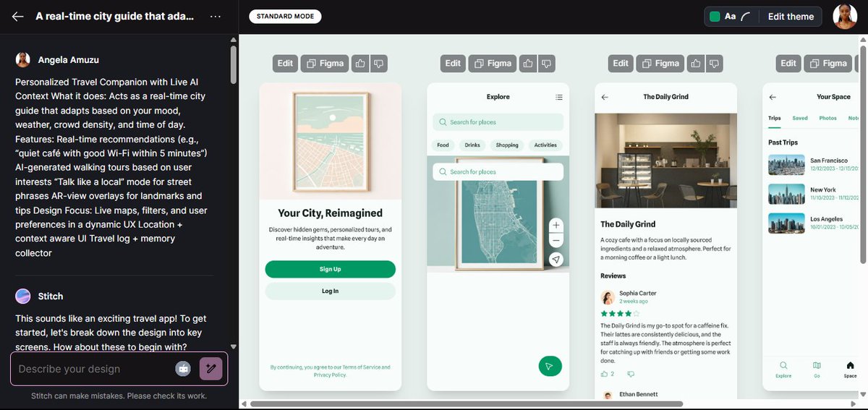Viewport: 868px width, 410px height.
Task: Open the user profile avatar
Action: [845, 17]
